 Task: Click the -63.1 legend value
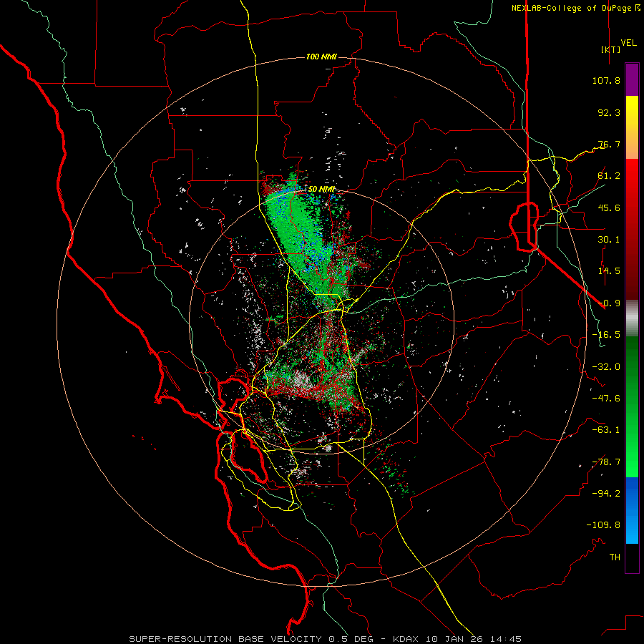point(606,430)
